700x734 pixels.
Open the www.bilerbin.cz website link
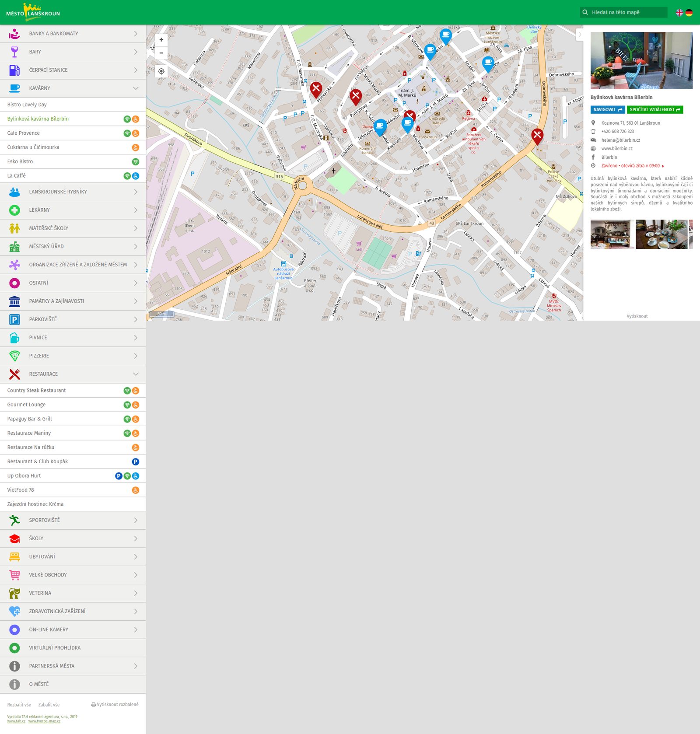[x=617, y=149]
